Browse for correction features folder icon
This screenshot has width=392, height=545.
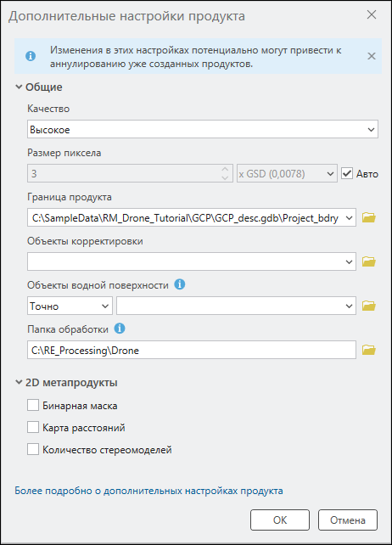[369, 261]
